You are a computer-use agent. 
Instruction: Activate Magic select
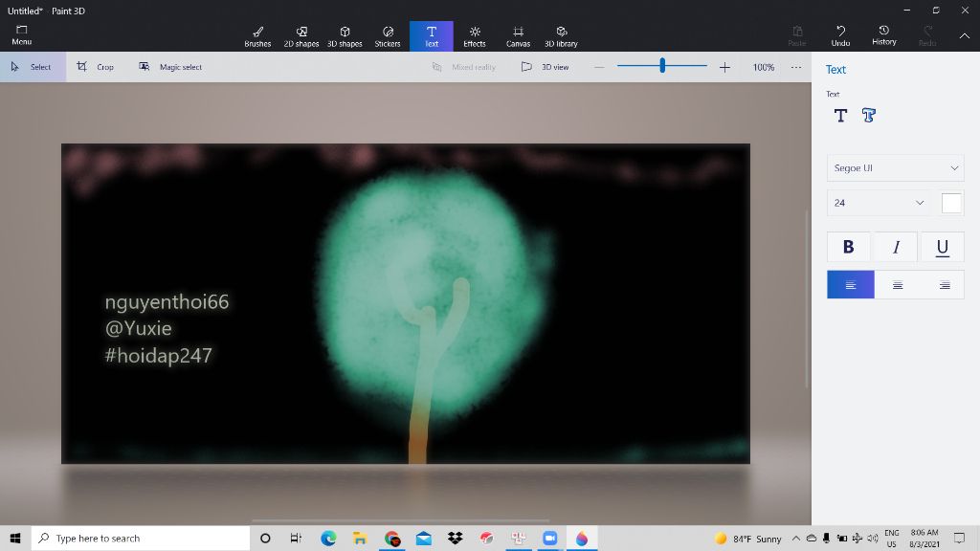170,67
